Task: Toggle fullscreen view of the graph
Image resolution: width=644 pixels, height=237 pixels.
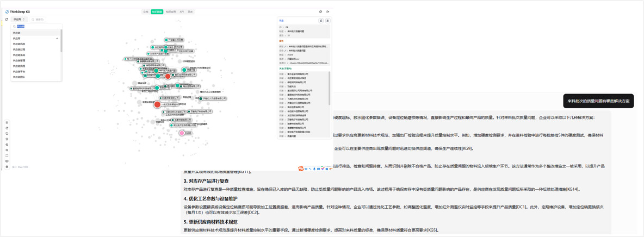Action: (x=7, y=155)
